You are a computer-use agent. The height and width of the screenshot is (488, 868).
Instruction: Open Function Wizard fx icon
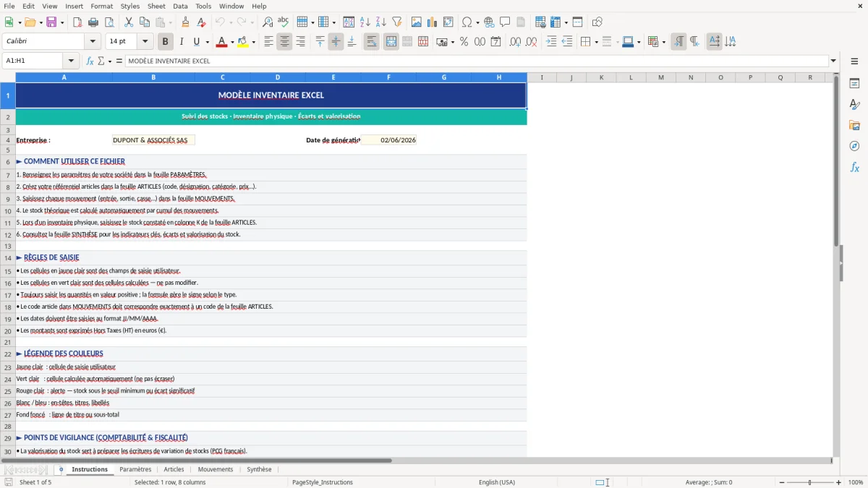point(90,61)
